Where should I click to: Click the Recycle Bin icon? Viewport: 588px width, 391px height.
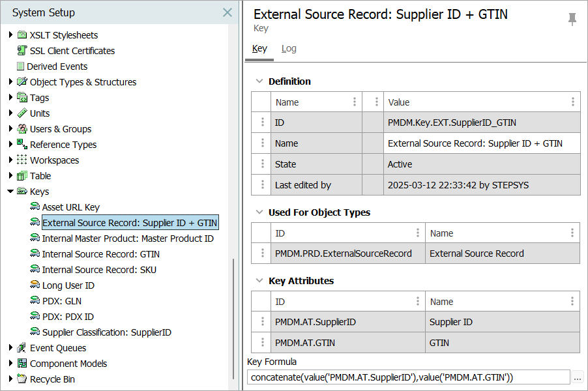click(x=22, y=379)
